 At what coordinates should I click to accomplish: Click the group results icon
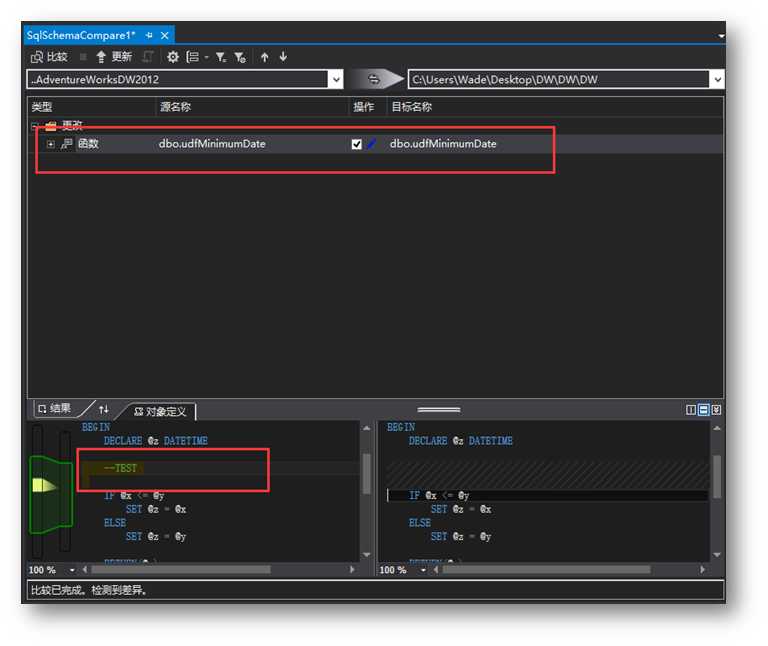(192, 57)
